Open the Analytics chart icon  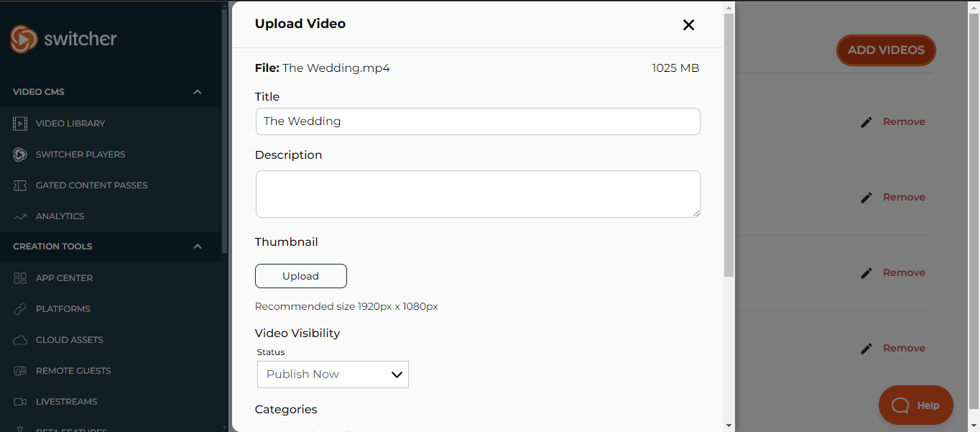click(x=20, y=216)
